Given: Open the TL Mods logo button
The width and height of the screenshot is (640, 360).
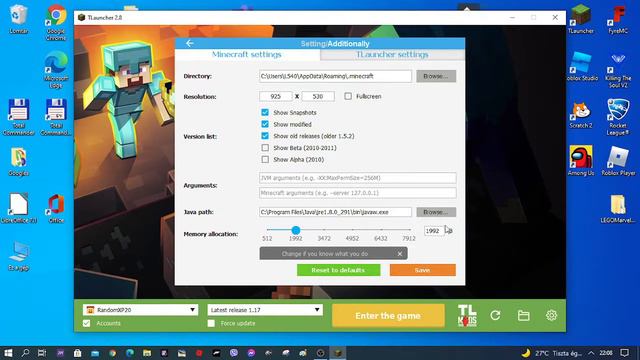Looking at the screenshot, I should (467, 316).
